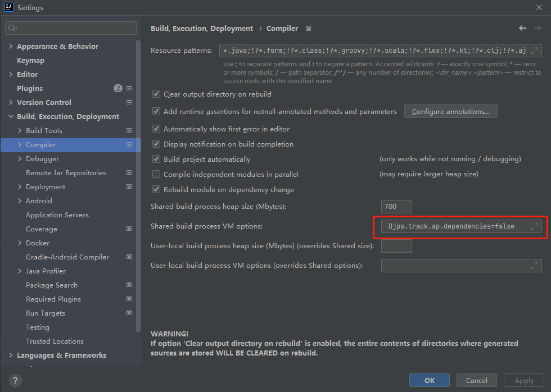Collapse Build, Execution, Deployment section
Image resolution: width=551 pixels, height=392 pixels.
point(11,116)
